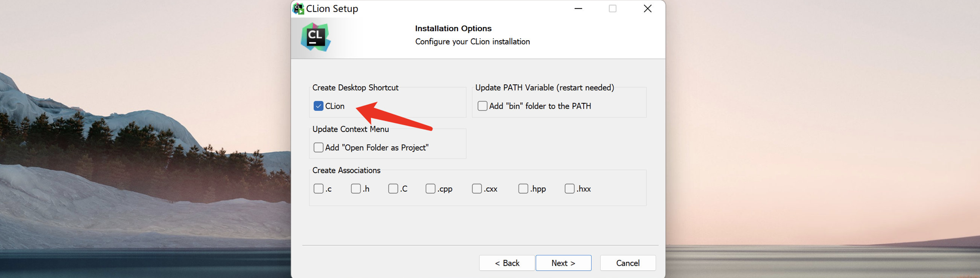
Task: Check the uppercase .C file association
Action: pyautogui.click(x=393, y=189)
